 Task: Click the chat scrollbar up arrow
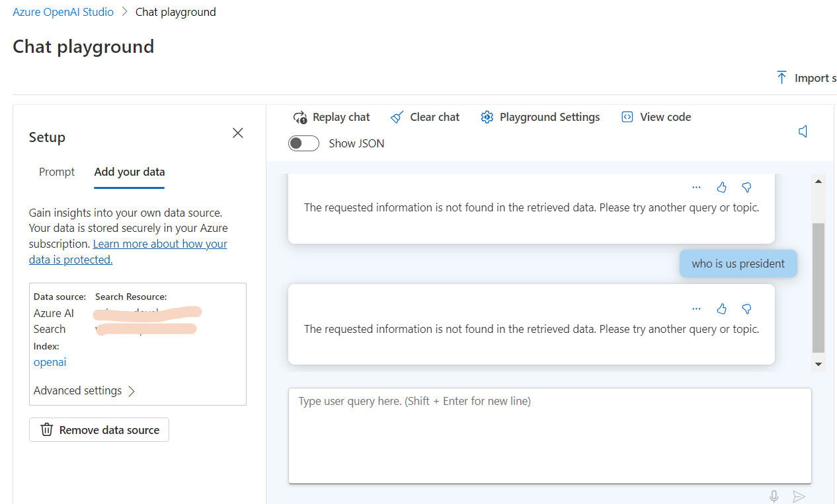coord(818,181)
